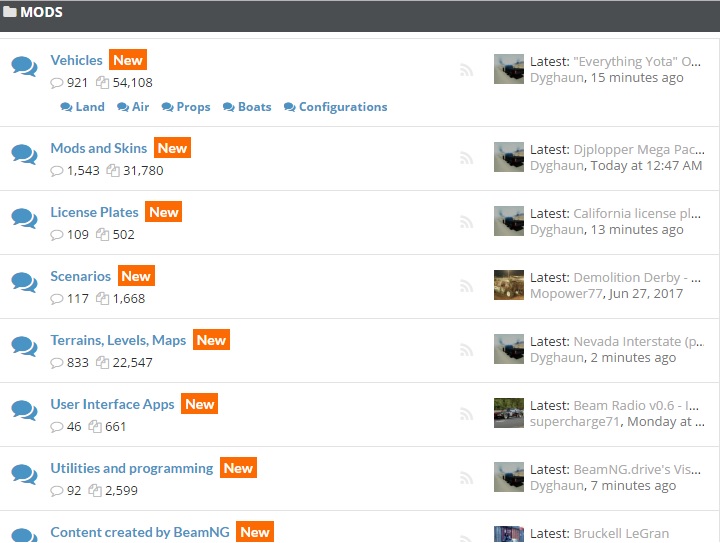Open the Mods and Skins forum
Image resolution: width=720 pixels, height=543 pixels.
(x=99, y=148)
